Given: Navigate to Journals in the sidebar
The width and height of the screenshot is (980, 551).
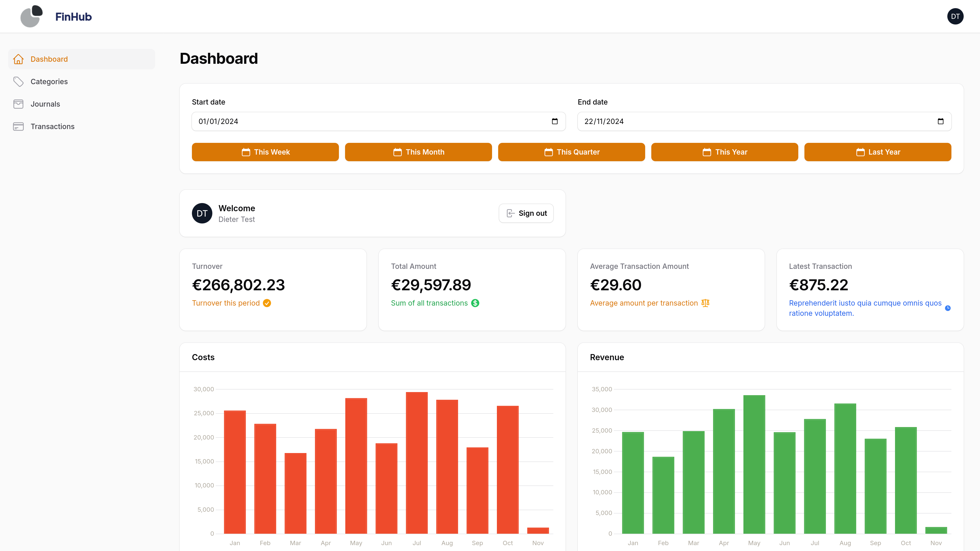Looking at the screenshot, I should click(45, 104).
